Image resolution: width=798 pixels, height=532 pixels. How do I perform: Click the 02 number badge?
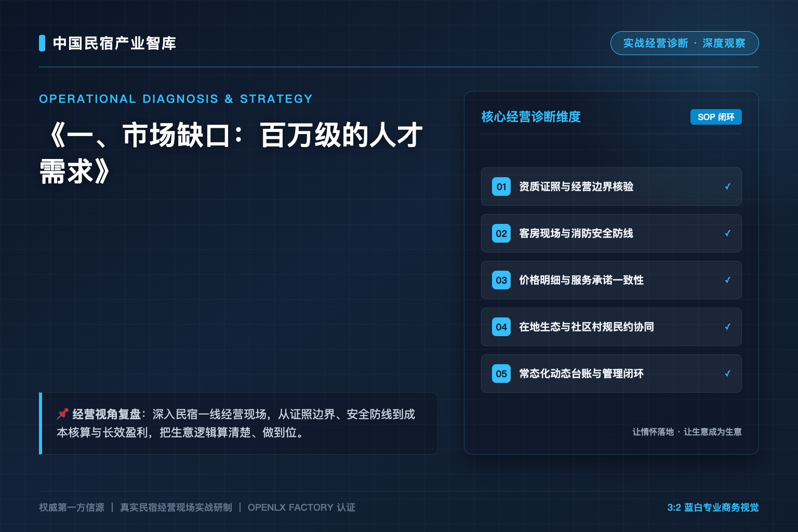click(501, 233)
